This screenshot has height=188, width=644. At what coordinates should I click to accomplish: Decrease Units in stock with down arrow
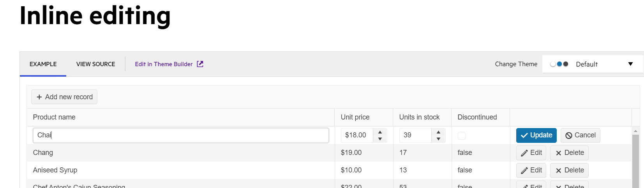tap(438, 139)
